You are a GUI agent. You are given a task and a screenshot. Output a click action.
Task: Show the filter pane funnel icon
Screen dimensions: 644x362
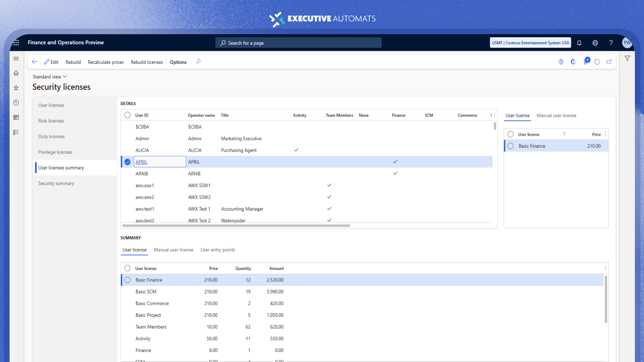tap(627, 58)
